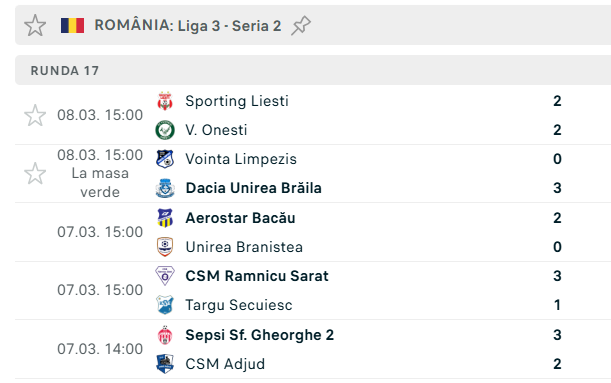The width and height of the screenshot is (611, 383).
Task: Toggle favorite star for Vointa Limpezis match
Action: [x=35, y=173]
